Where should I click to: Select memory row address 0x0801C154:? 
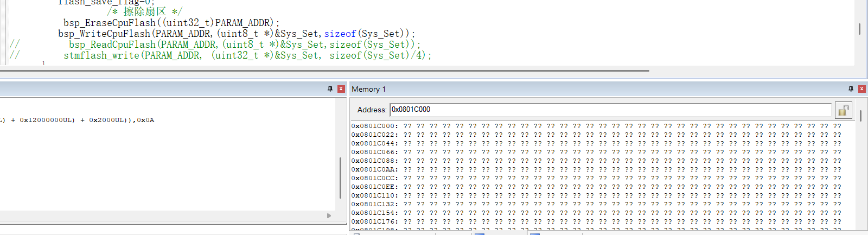374,213
